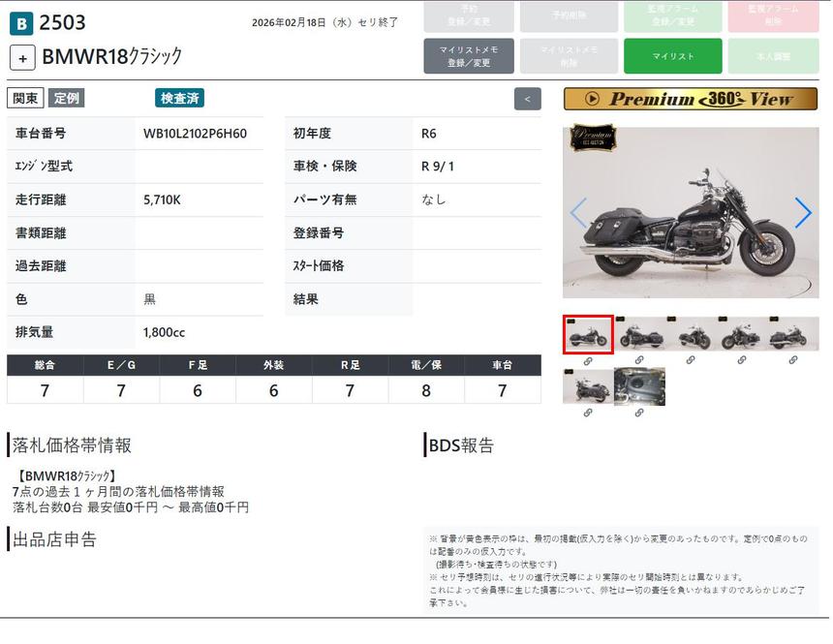Select the fourth motorcycle thumbnail

coord(742,335)
